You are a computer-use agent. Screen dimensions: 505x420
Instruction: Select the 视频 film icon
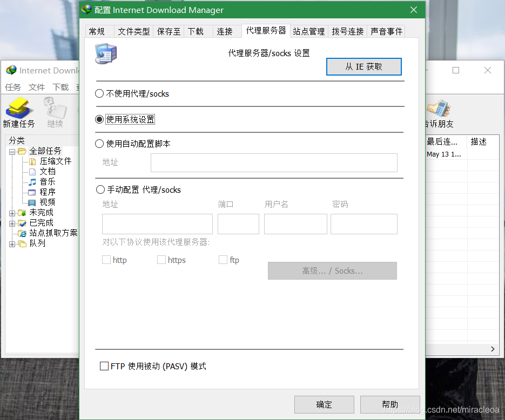click(x=32, y=202)
